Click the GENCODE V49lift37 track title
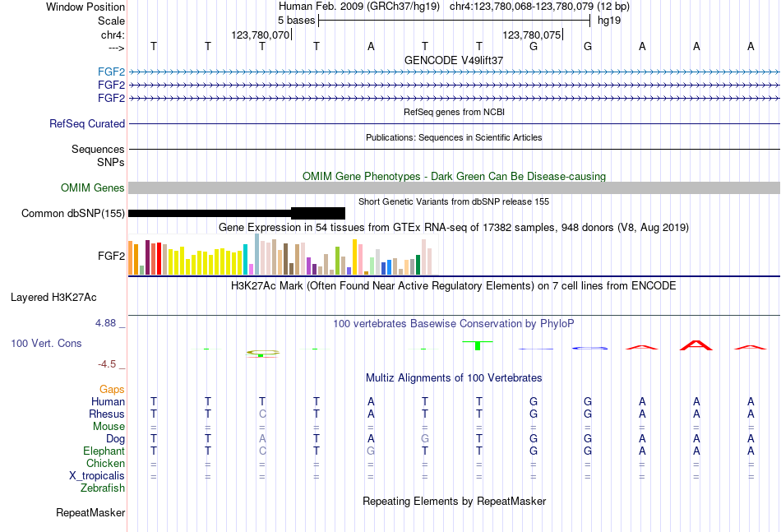Viewport: 781px width, 532px height. 454,60
